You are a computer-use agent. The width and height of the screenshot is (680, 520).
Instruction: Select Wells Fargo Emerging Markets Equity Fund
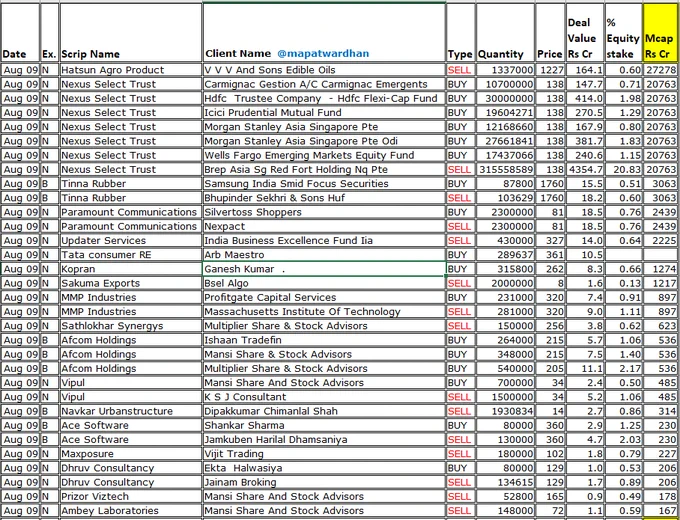(324, 155)
